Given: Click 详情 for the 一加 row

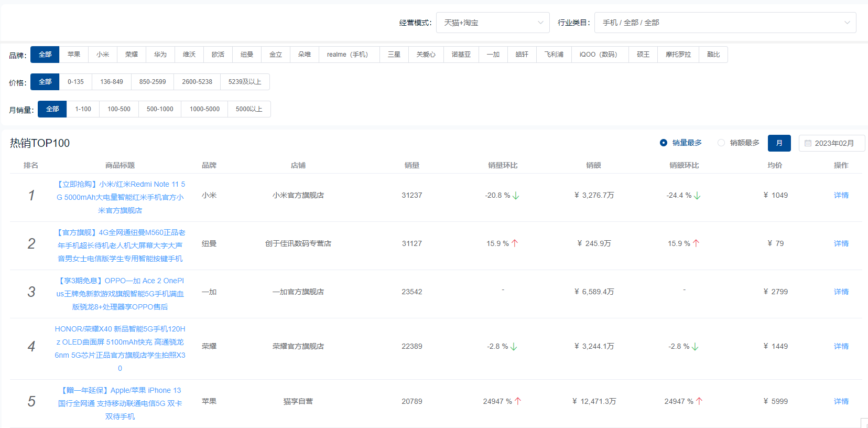Looking at the screenshot, I should tap(841, 292).
